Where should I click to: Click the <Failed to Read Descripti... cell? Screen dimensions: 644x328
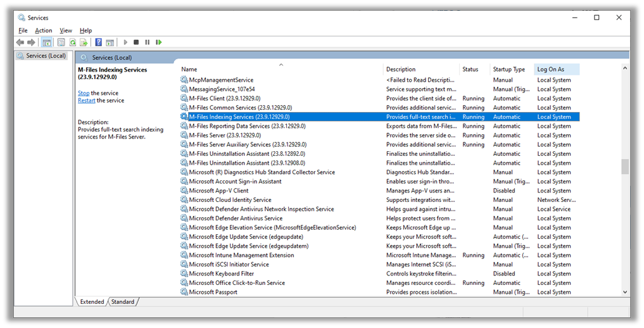pyautogui.click(x=420, y=80)
